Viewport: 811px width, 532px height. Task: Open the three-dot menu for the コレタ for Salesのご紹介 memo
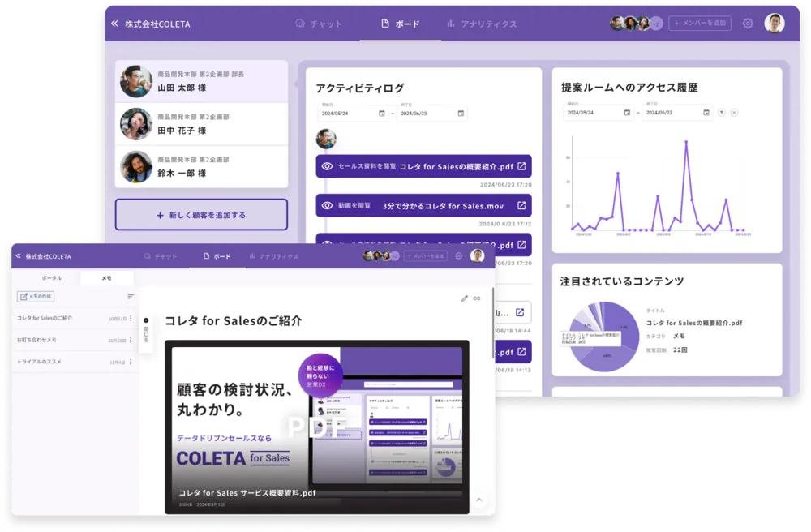click(131, 318)
